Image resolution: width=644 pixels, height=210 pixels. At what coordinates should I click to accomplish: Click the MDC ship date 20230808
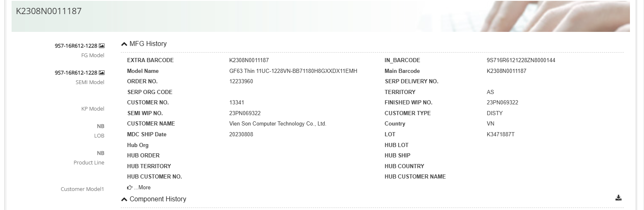coord(241,135)
